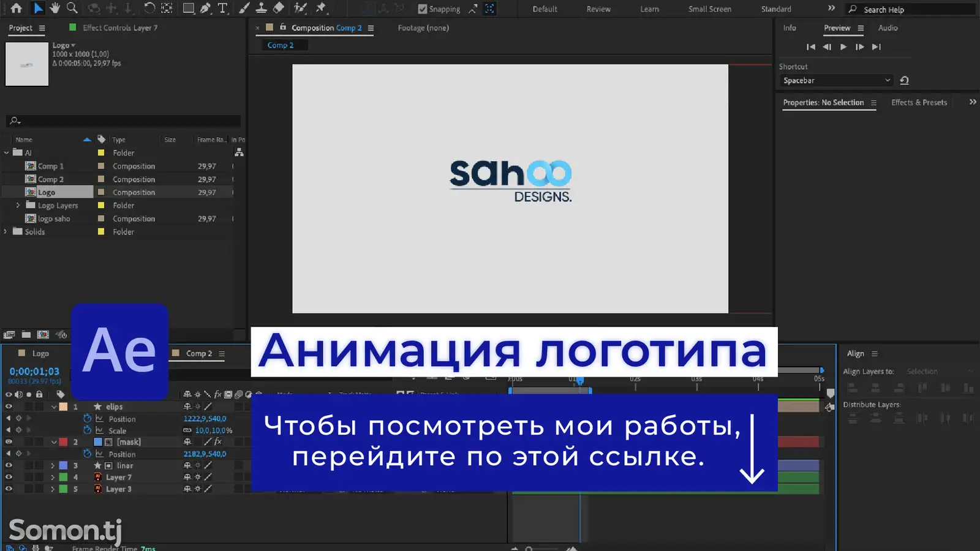Click the reset shortcut icon
The image size is (980, 551).
pos(904,80)
